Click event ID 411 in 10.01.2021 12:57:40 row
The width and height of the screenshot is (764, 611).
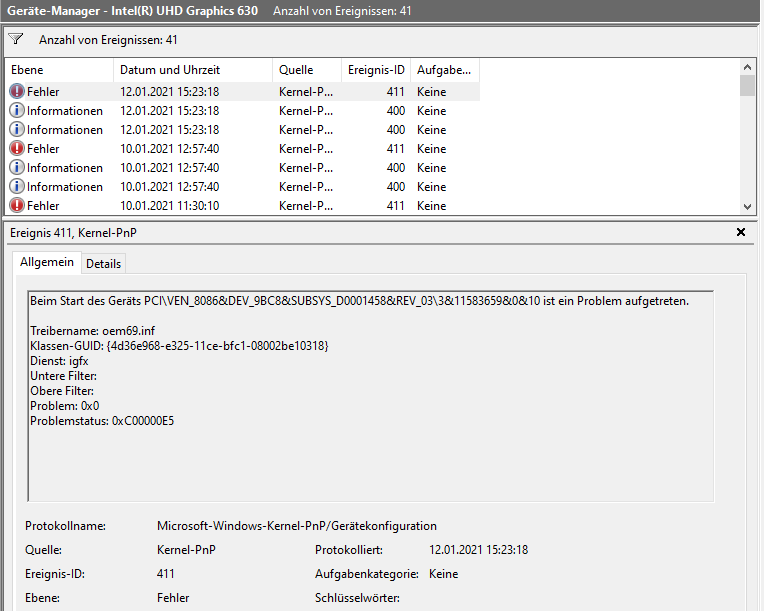(x=395, y=148)
